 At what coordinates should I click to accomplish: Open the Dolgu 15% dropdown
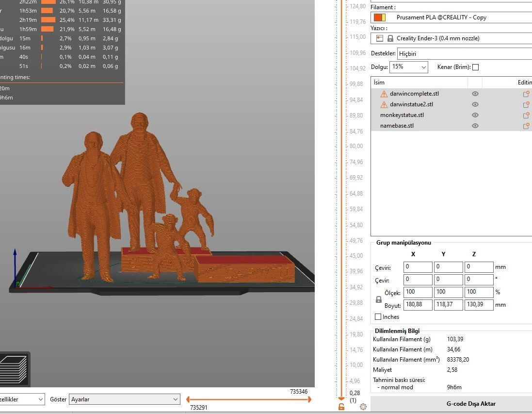[x=408, y=67]
